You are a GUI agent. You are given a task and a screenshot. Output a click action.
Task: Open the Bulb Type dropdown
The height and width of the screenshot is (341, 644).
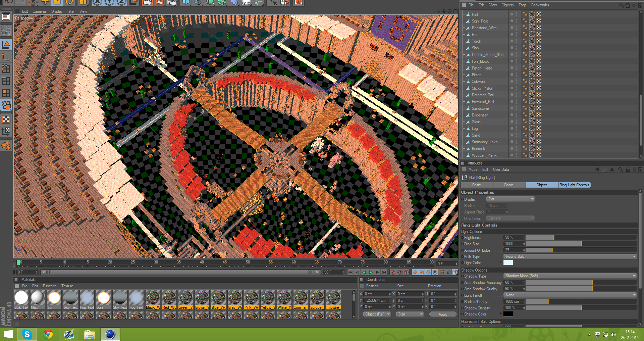coord(570,256)
